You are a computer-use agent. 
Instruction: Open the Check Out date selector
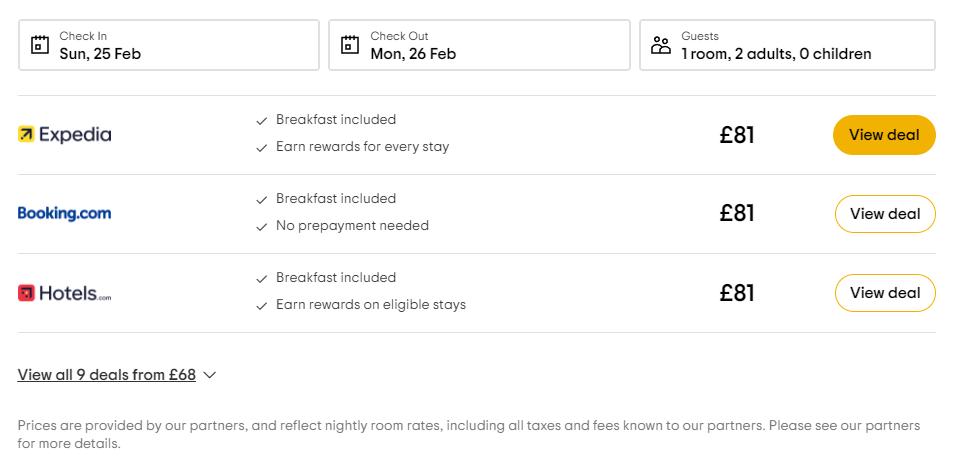tap(479, 45)
